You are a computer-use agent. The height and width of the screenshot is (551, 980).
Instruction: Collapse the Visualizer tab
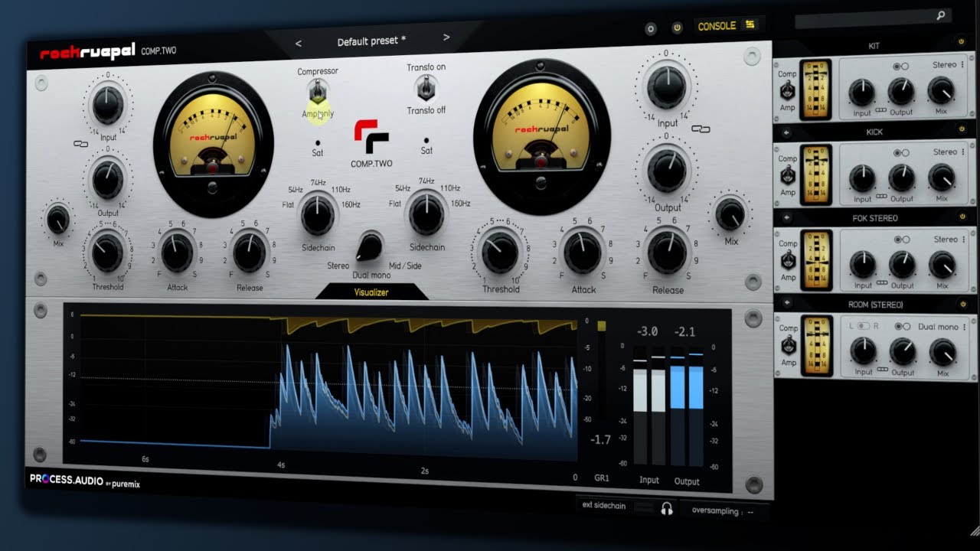point(371,292)
